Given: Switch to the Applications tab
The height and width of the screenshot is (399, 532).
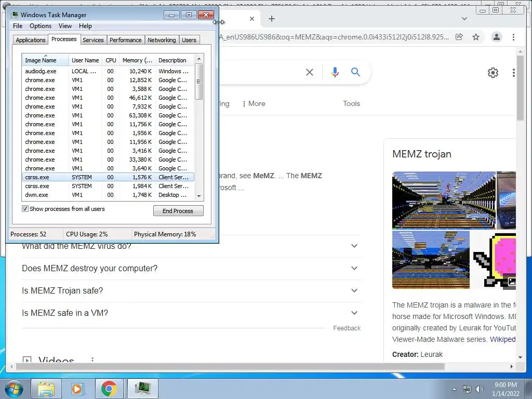Looking at the screenshot, I should point(31,40).
